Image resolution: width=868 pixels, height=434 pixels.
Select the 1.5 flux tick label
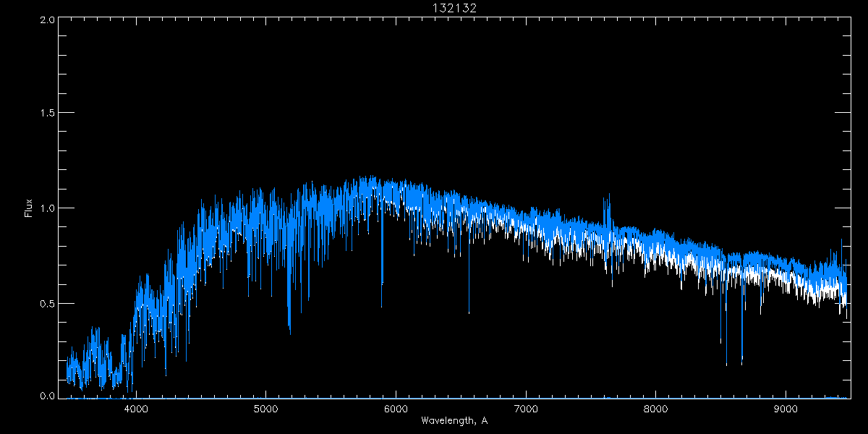pos(46,114)
